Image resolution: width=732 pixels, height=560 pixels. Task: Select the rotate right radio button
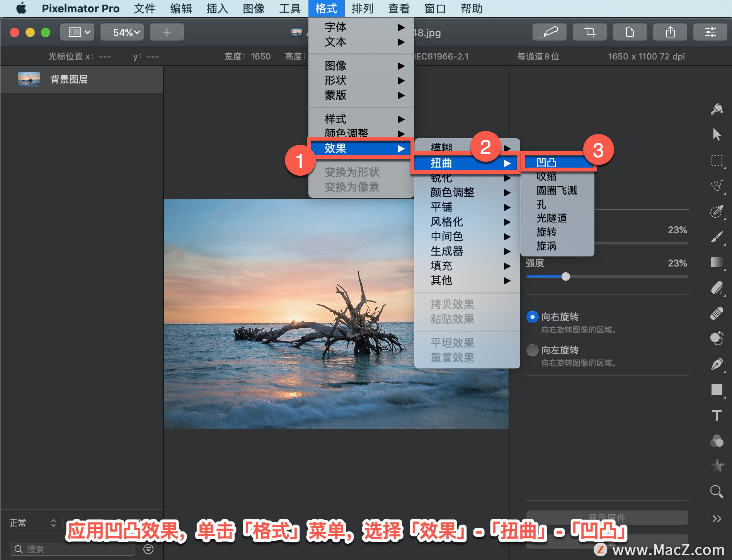click(533, 317)
